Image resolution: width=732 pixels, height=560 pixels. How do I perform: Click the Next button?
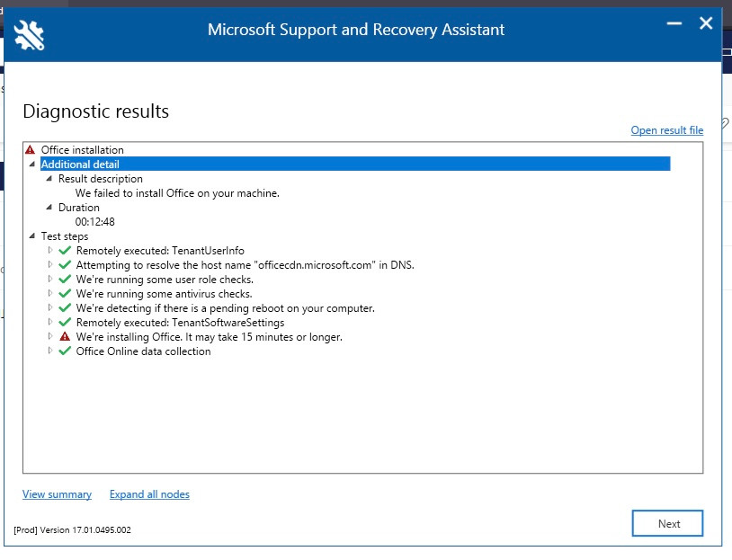(x=667, y=524)
